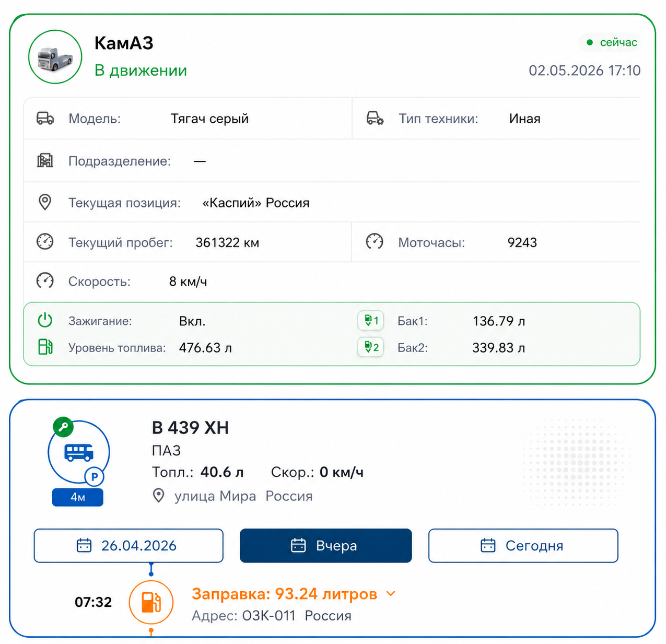666x644 pixels.
Task: Click the event time 07:32
Action: pyautogui.click(x=94, y=602)
